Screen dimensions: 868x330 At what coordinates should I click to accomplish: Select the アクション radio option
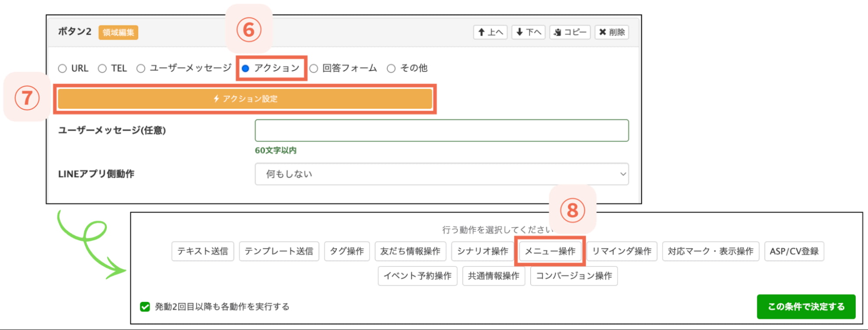[x=245, y=69]
